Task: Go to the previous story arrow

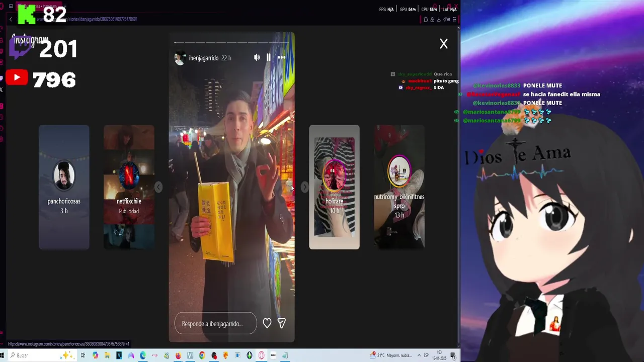Action: tap(158, 187)
